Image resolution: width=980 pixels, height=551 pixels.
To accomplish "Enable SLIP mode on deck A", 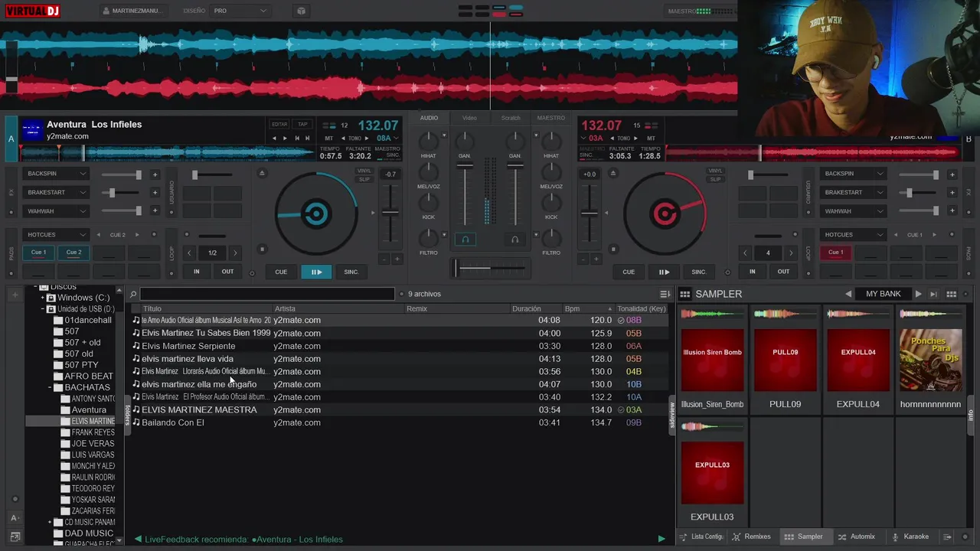I will (x=364, y=179).
